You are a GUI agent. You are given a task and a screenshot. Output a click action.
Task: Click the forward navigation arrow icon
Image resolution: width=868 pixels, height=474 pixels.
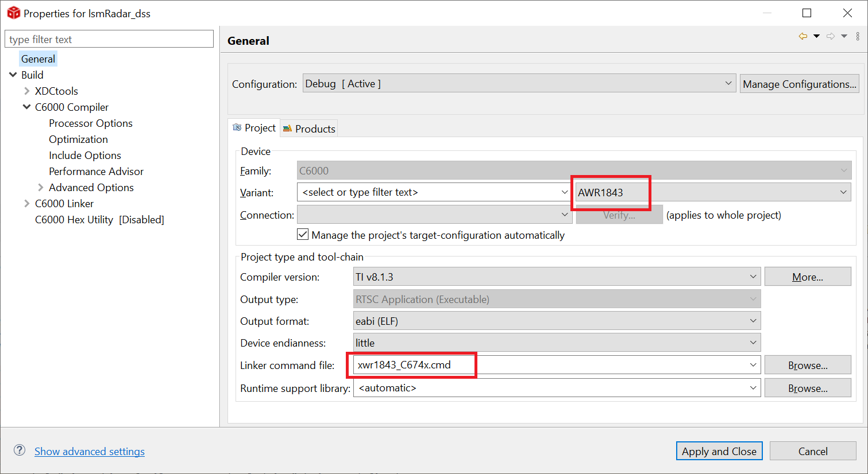coord(830,36)
